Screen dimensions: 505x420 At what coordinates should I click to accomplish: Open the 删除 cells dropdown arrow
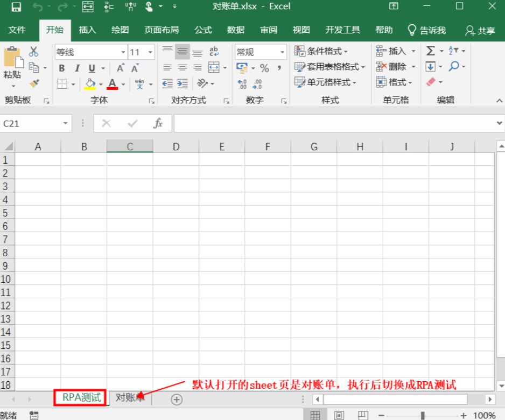413,67
